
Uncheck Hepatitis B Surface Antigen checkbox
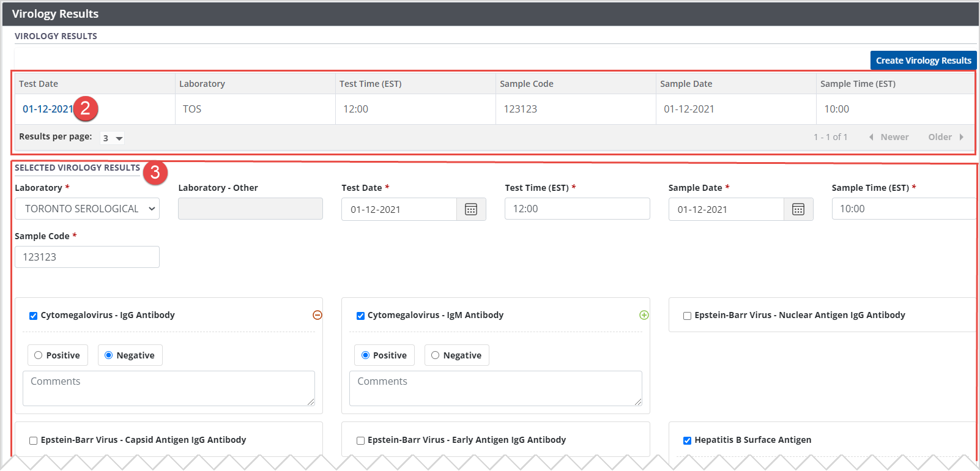tap(687, 440)
